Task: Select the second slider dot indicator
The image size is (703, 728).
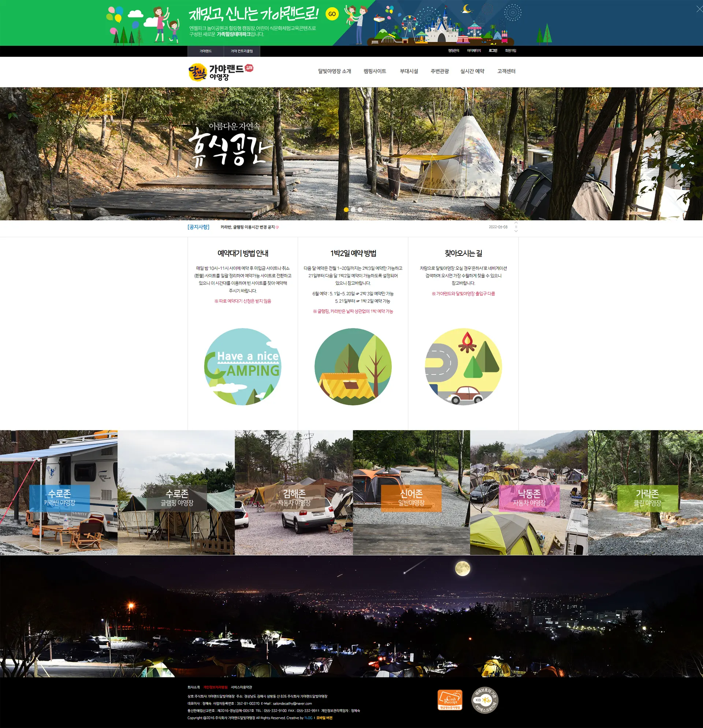Action: pos(353,209)
